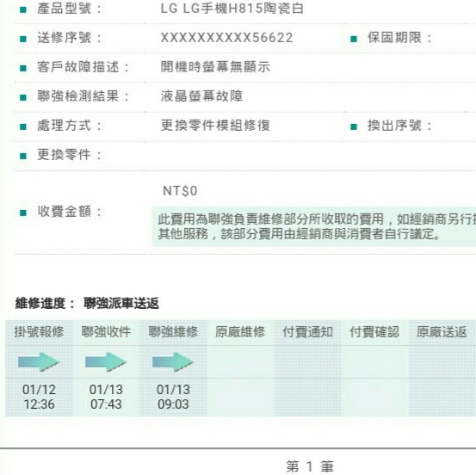The height and width of the screenshot is (475, 476).
Task: Click the 更換零件 field label
Action: 69,155
